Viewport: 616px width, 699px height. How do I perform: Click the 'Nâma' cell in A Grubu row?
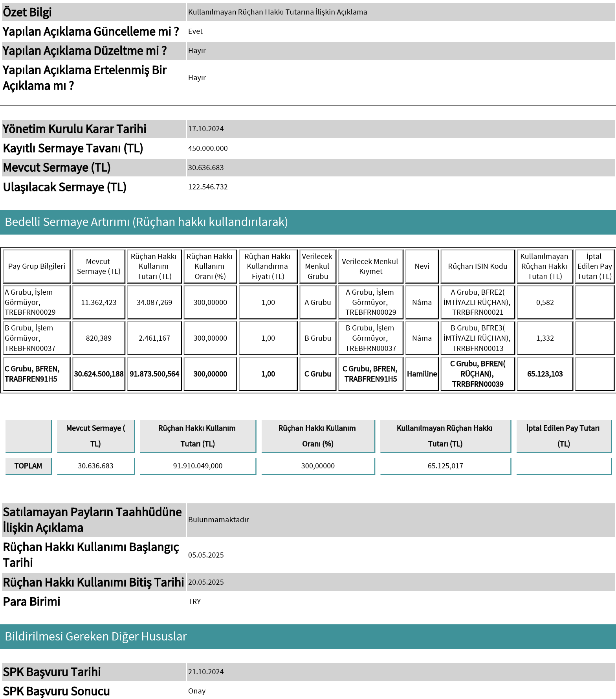[x=422, y=303]
